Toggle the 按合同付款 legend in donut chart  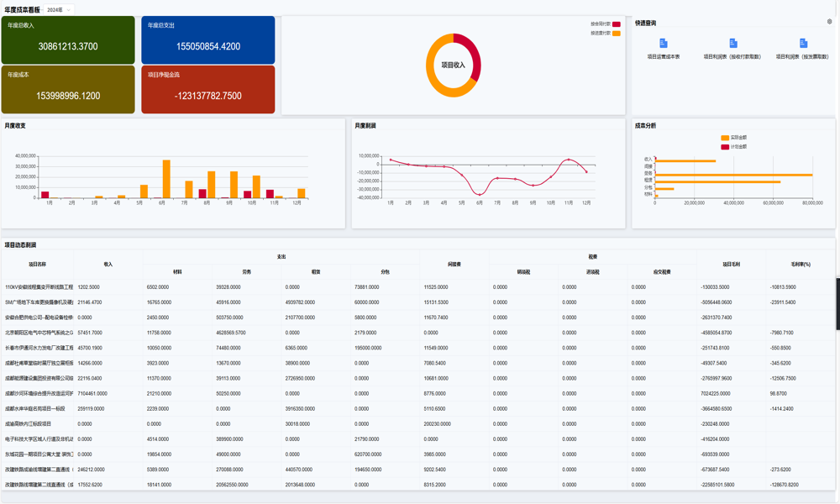pos(616,24)
